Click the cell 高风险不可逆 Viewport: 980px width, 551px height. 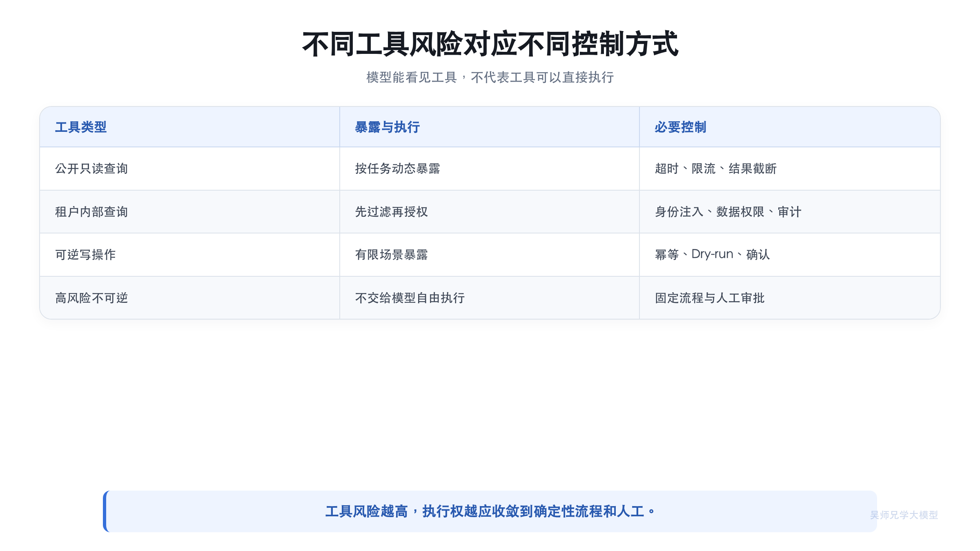(x=189, y=298)
